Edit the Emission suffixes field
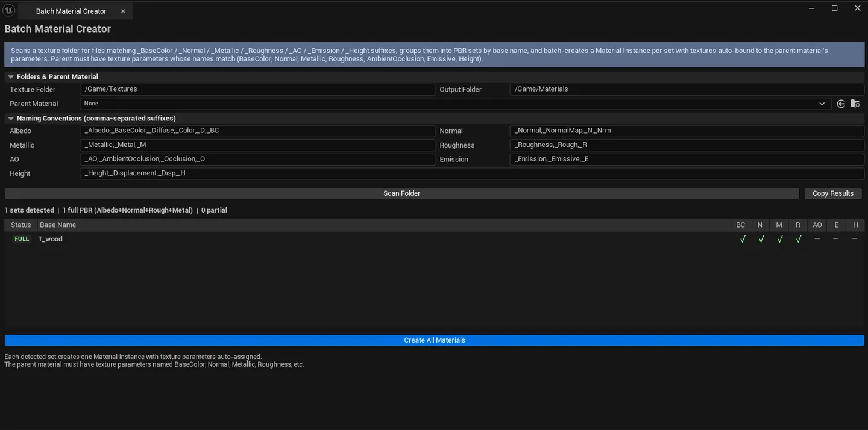This screenshot has height=430, width=868. point(687,160)
